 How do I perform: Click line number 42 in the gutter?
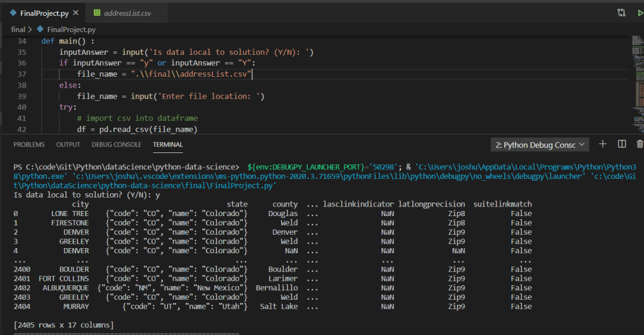pyautogui.click(x=22, y=130)
